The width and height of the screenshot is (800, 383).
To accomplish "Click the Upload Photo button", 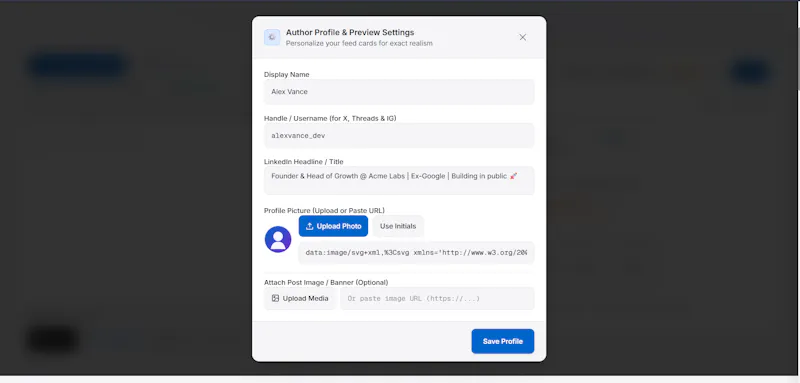I will coord(333,226).
